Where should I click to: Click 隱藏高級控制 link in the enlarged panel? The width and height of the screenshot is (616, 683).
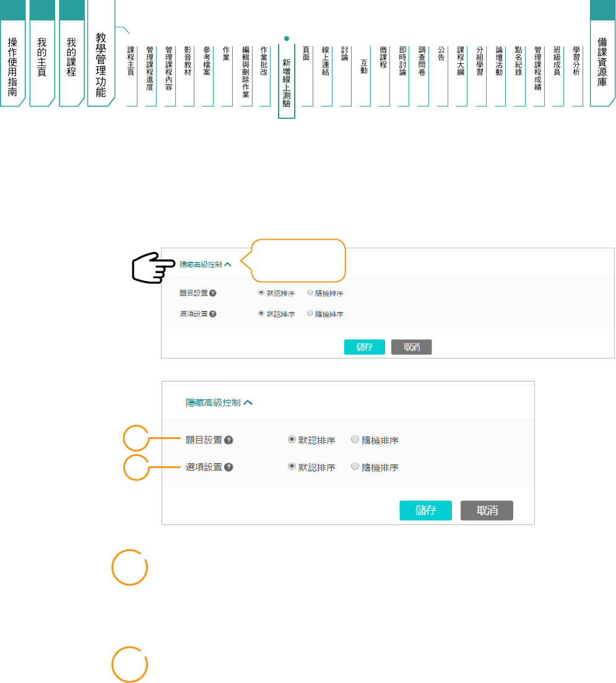pyautogui.click(x=213, y=402)
